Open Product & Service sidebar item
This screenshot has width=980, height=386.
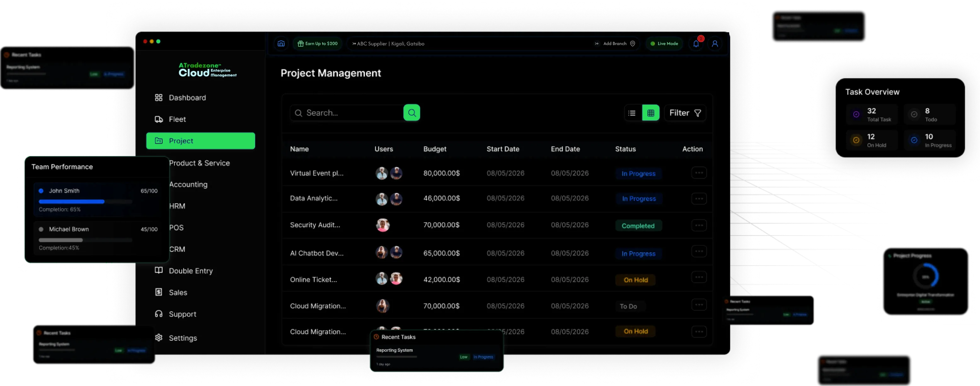click(x=199, y=163)
